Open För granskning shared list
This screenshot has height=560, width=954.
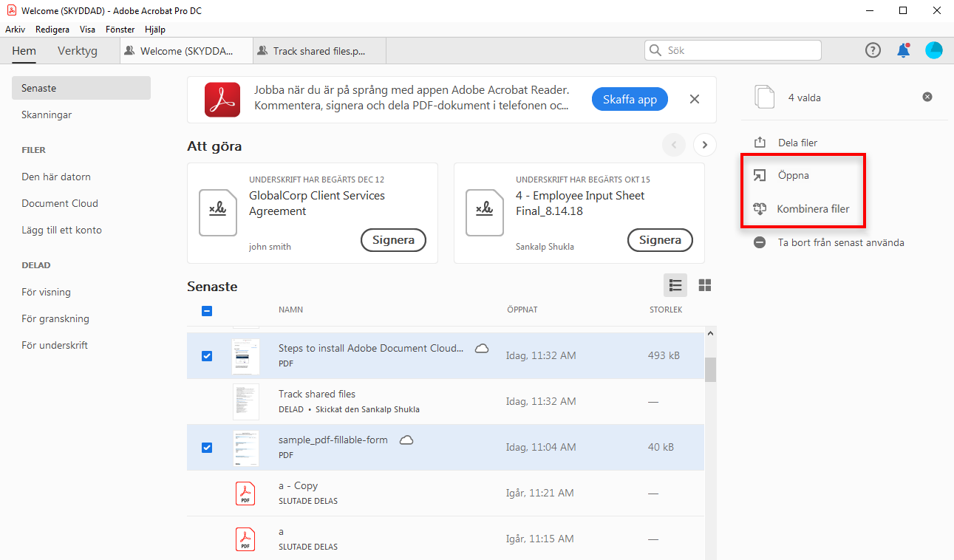[x=55, y=318]
